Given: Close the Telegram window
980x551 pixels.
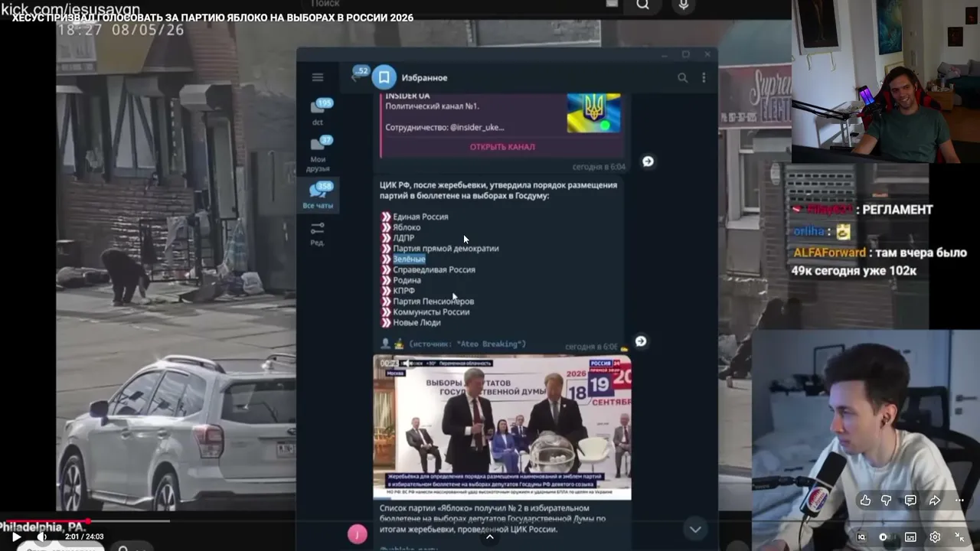Looking at the screenshot, I should tap(707, 54).
